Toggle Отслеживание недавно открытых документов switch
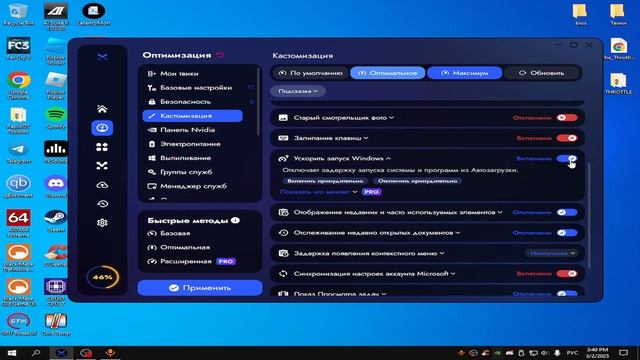This screenshot has height=360, width=640. click(567, 233)
